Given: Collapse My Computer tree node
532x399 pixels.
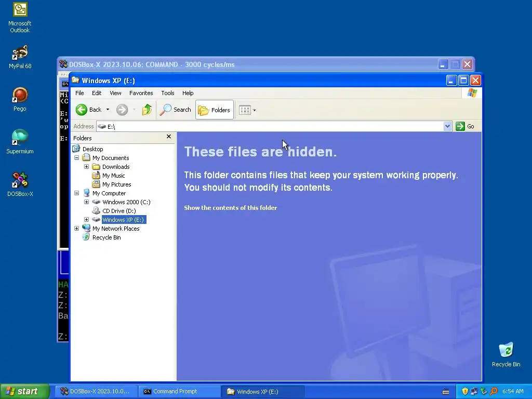Looking at the screenshot, I should point(77,193).
